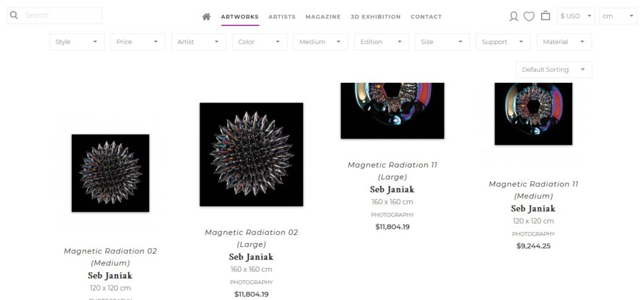Focus the Search input field
Viewport: 644px width, 300px height.
[62, 15]
